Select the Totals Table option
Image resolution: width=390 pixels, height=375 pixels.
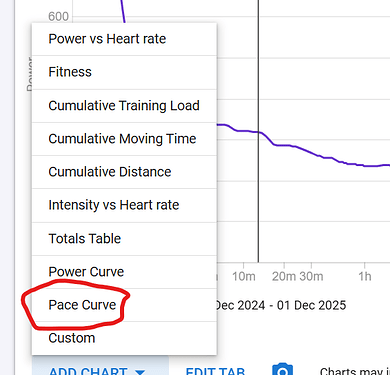[x=124, y=239]
